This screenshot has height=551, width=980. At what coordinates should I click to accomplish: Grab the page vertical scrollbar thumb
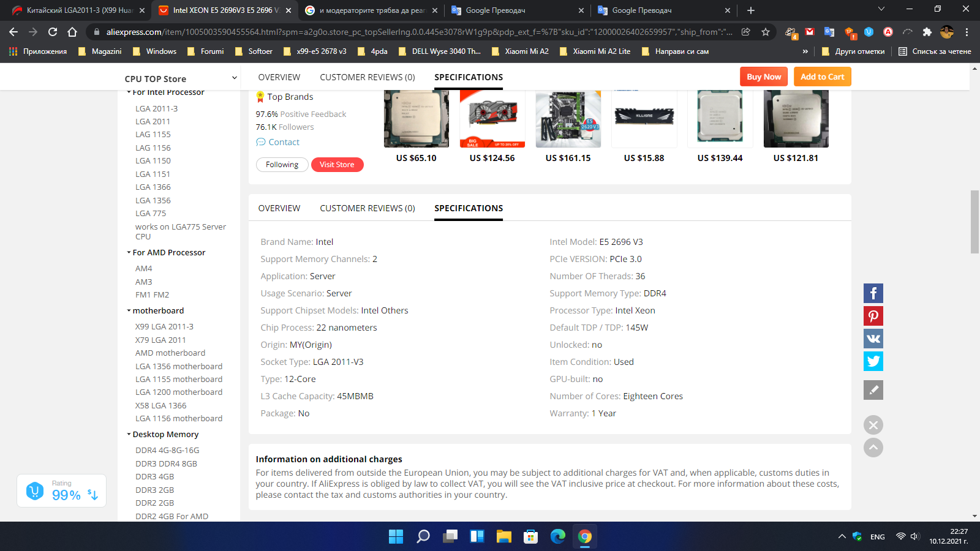point(974,222)
